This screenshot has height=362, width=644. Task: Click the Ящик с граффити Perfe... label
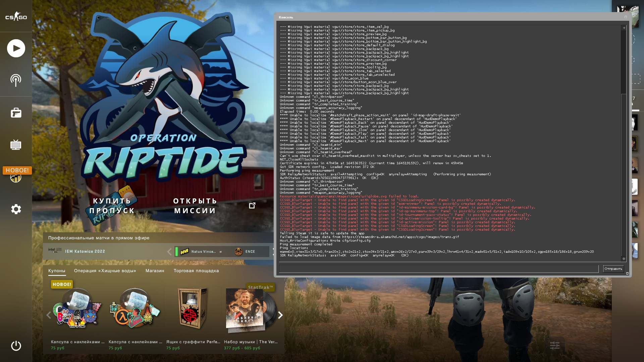coord(193,342)
